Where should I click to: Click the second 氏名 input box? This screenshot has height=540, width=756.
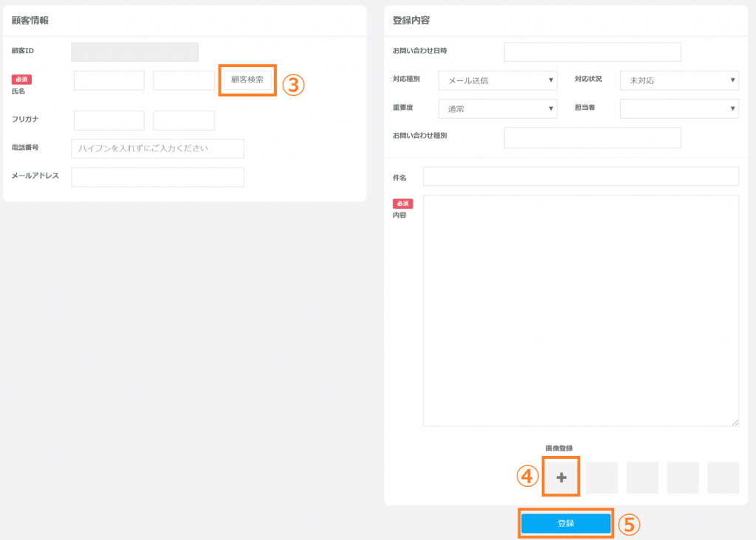[x=184, y=80]
